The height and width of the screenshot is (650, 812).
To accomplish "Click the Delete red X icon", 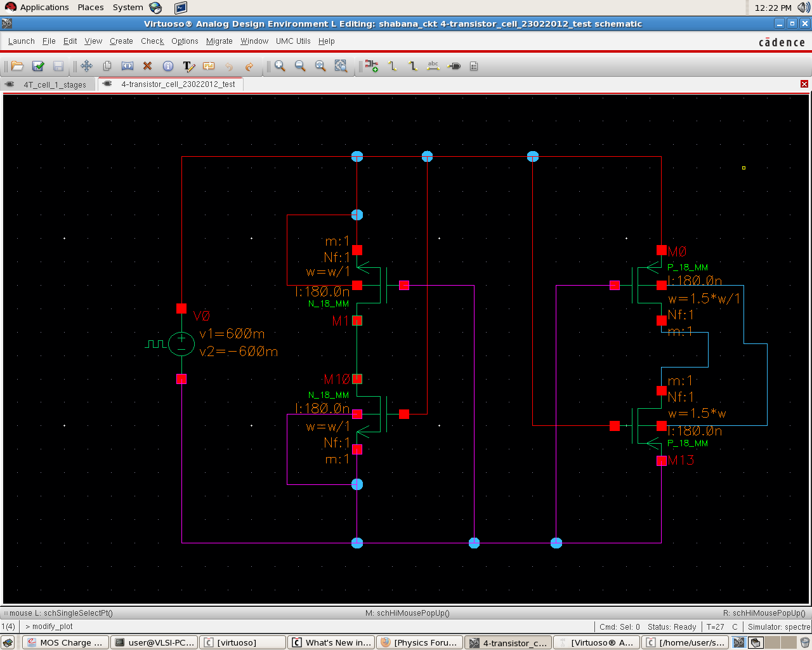I will pyautogui.click(x=148, y=66).
